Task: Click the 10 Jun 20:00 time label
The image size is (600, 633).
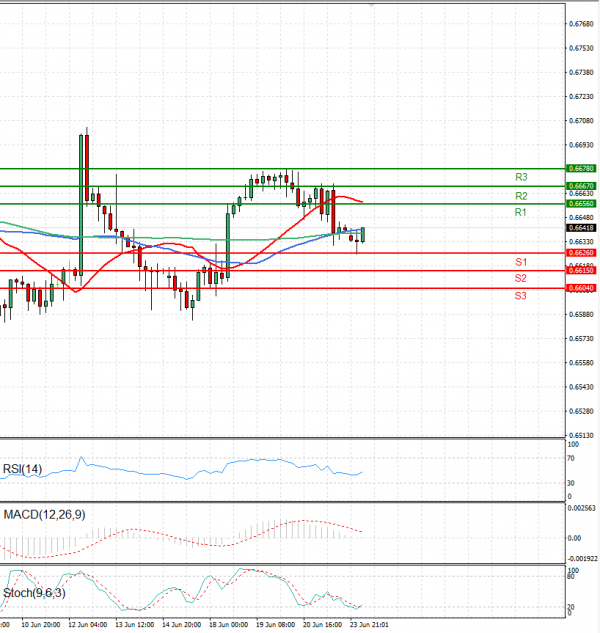Action: pos(40,625)
